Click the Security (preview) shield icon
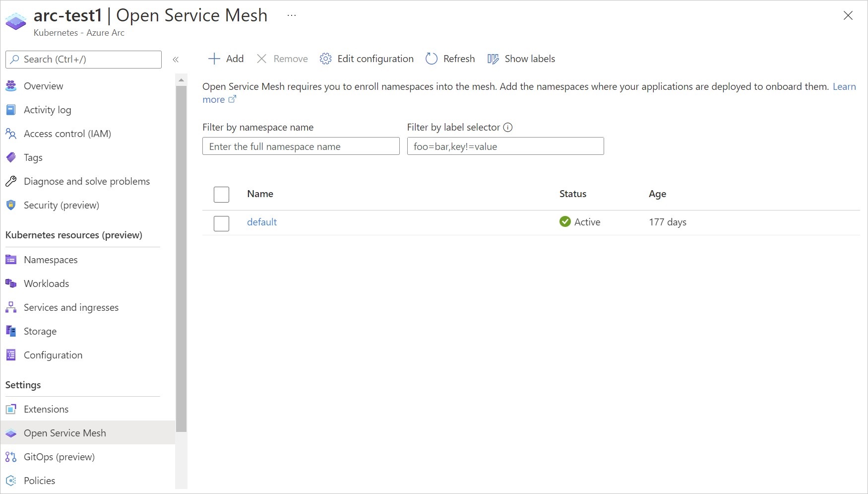 11,205
